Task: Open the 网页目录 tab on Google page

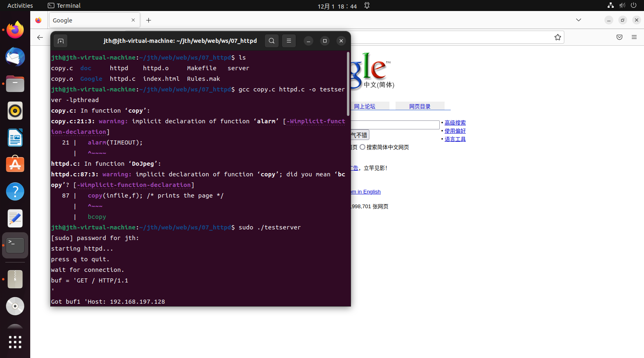Action: [420, 106]
